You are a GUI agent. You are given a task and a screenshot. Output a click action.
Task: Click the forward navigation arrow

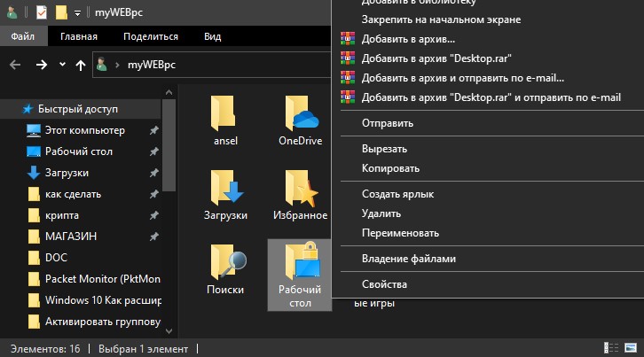point(41,65)
